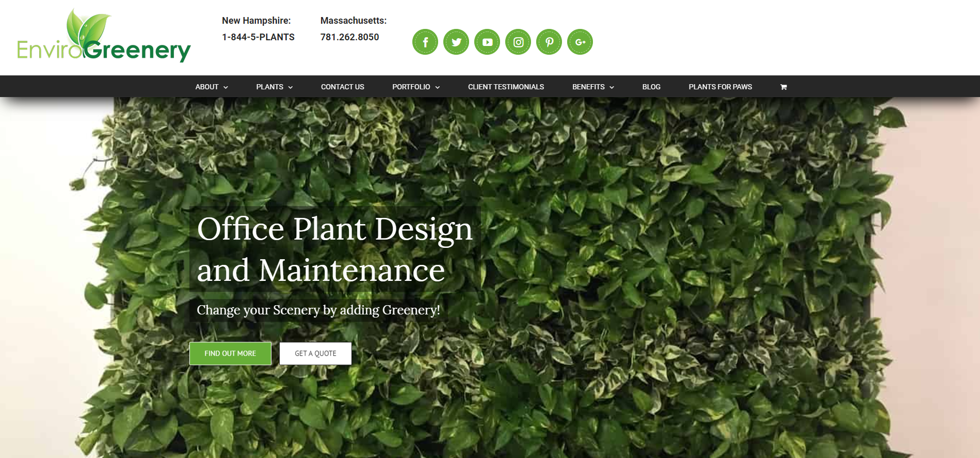Image resolution: width=980 pixels, height=458 pixels.
Task: Go to Contact Us page
Action: pos(342,87)
